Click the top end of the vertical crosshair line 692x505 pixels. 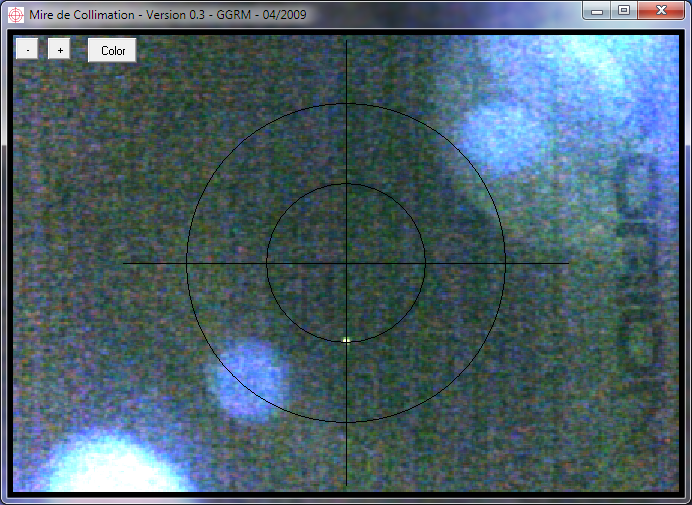[x=346, y=43]
